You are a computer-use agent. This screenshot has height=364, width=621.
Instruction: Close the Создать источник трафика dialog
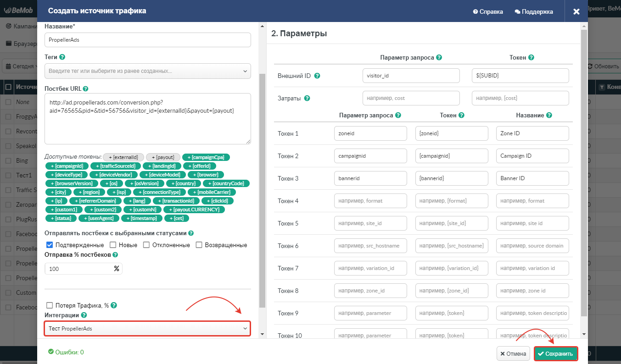click(x=576, y=11)
